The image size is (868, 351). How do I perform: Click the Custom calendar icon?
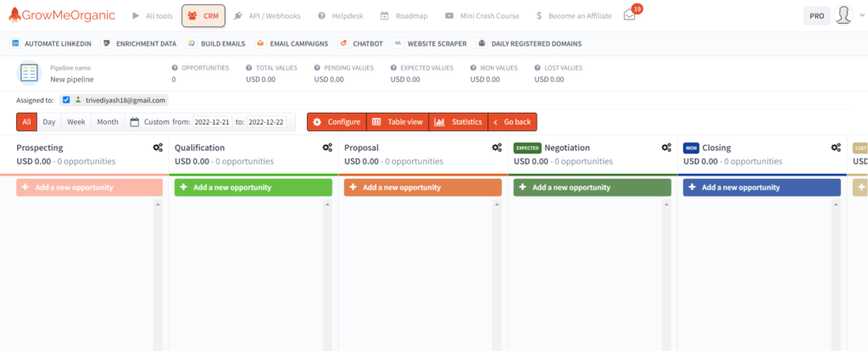point(135,122)
